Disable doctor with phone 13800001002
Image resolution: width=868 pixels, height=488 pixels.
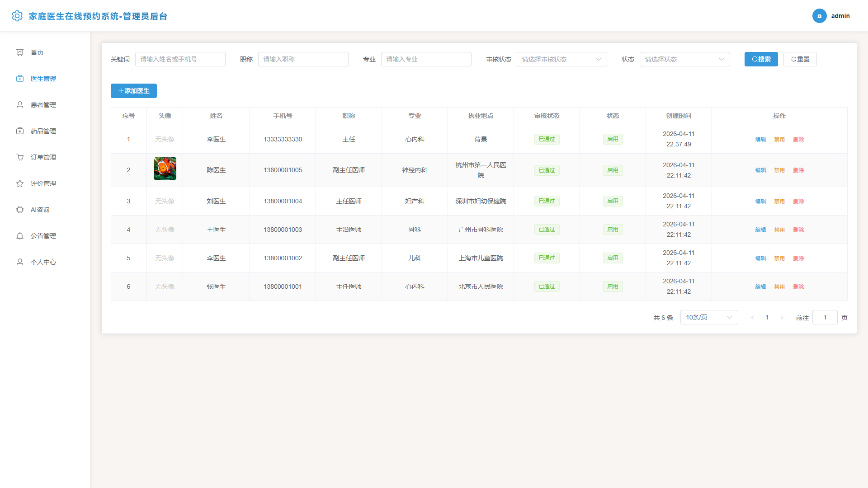click(779, 258)
